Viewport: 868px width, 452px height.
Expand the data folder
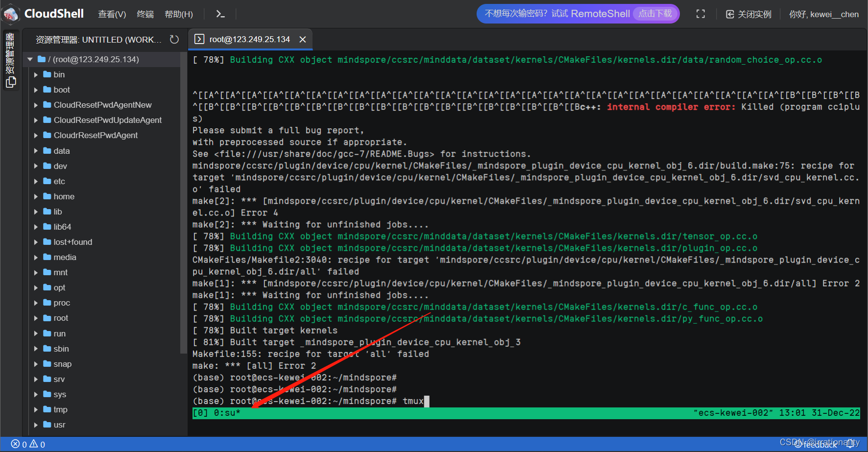tap(36, 151)
